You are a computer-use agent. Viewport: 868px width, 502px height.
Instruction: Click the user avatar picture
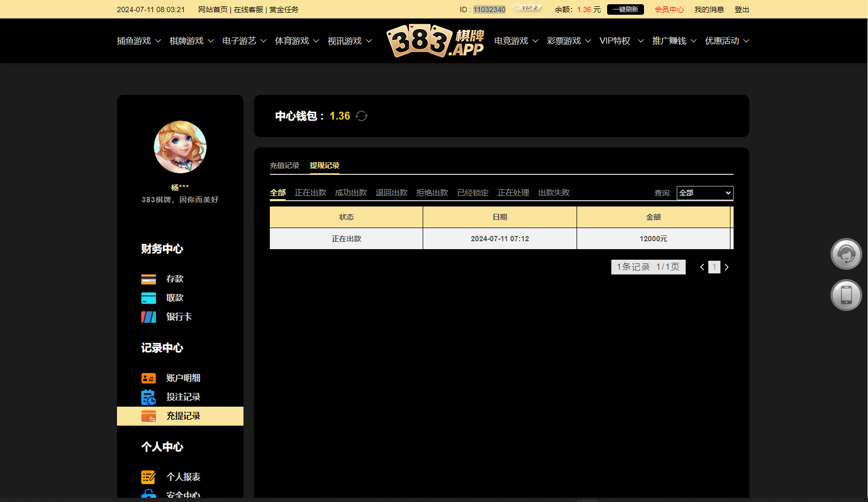(180, 147)
